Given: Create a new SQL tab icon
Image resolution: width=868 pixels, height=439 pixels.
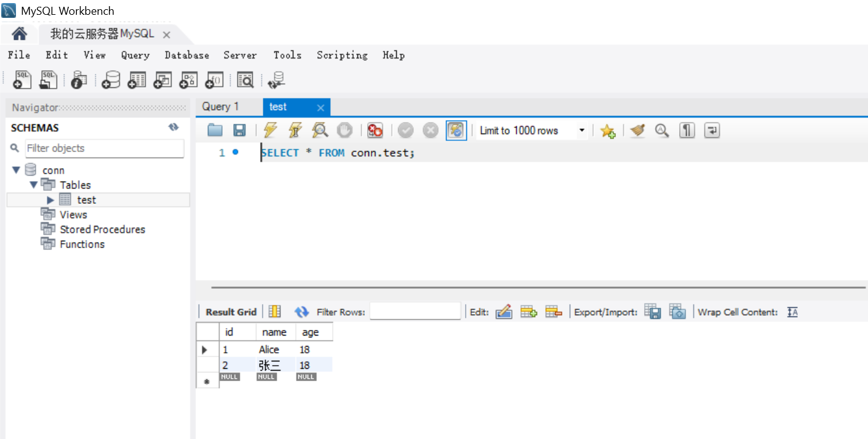Looking at the screenshot, I should [22, 79].
